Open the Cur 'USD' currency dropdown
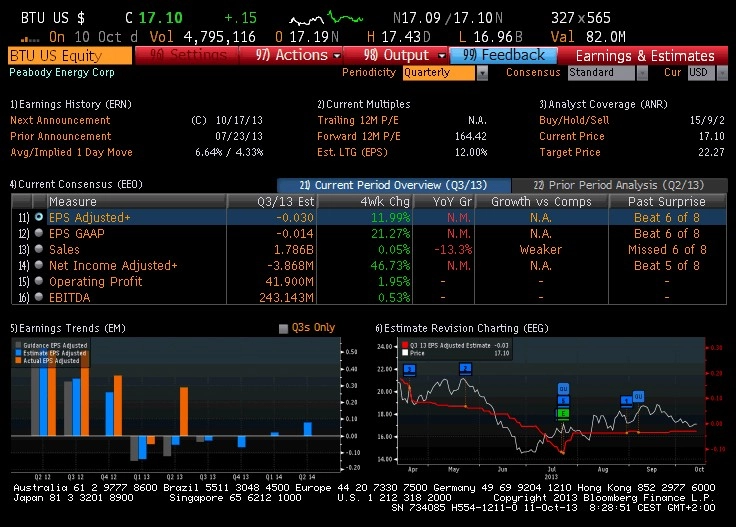736x527 pixels. click(722, 73)
